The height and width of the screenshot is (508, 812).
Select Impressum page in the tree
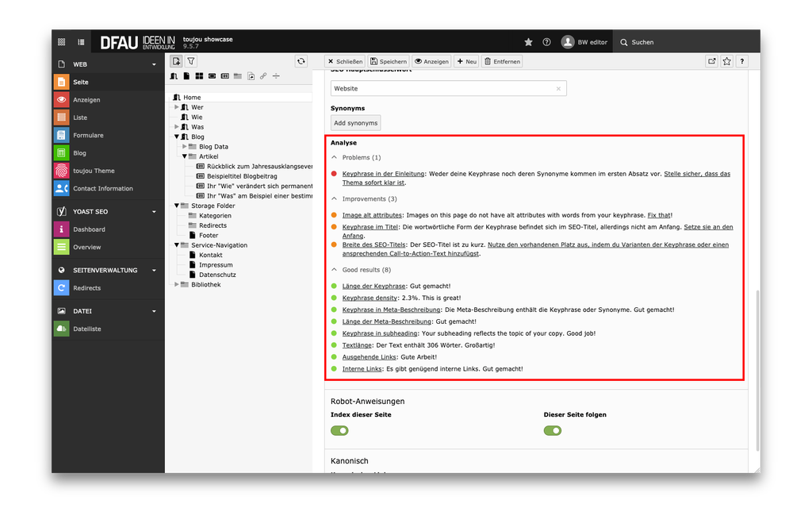tap(216, 265)
